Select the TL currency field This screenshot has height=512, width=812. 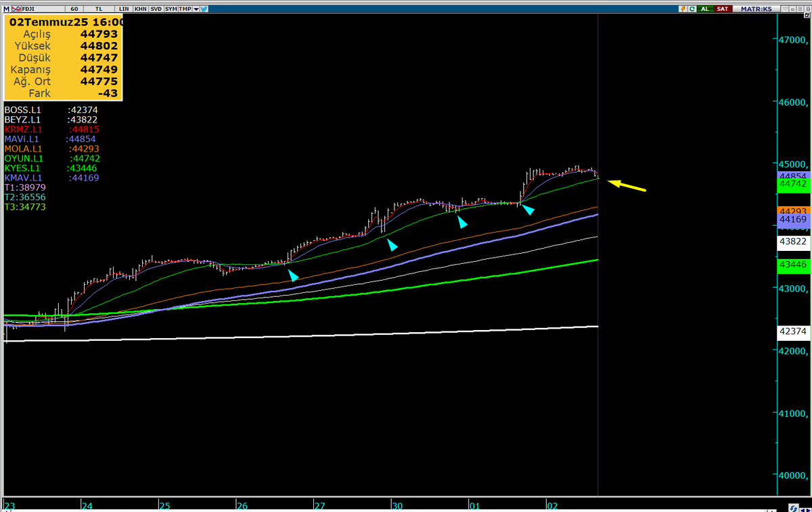click(99, 9)
